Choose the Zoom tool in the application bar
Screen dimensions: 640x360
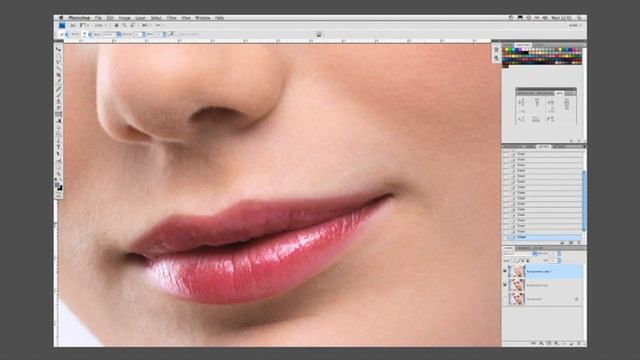pos(124,25)
